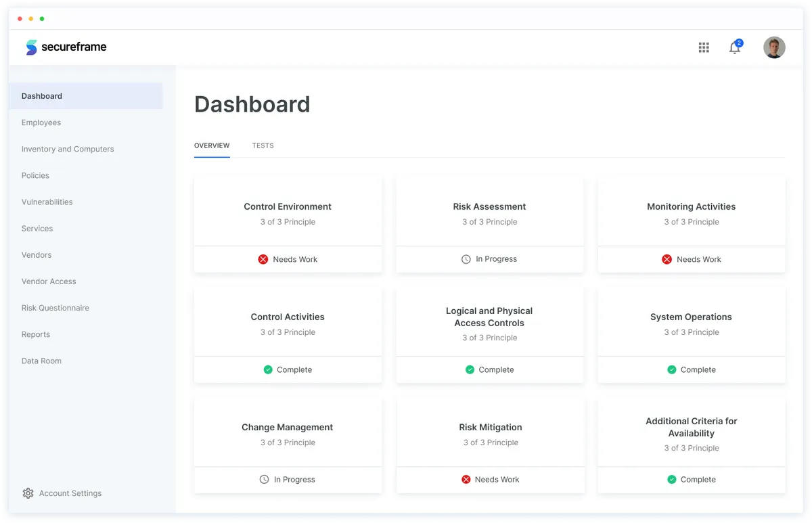Switch to the Overview tab
This screenshot has height=523, width=812.
[212, 145]
